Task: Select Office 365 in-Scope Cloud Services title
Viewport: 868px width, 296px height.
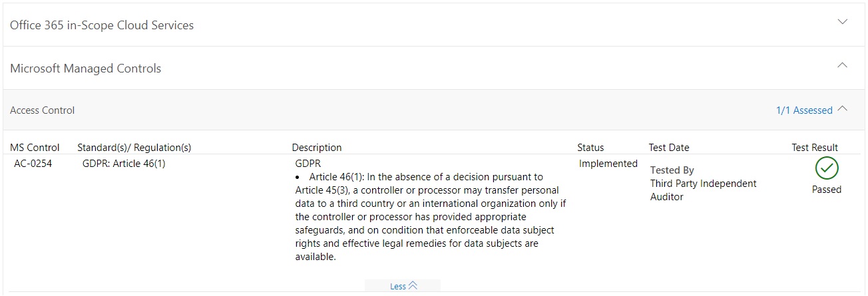Action: 102,25
